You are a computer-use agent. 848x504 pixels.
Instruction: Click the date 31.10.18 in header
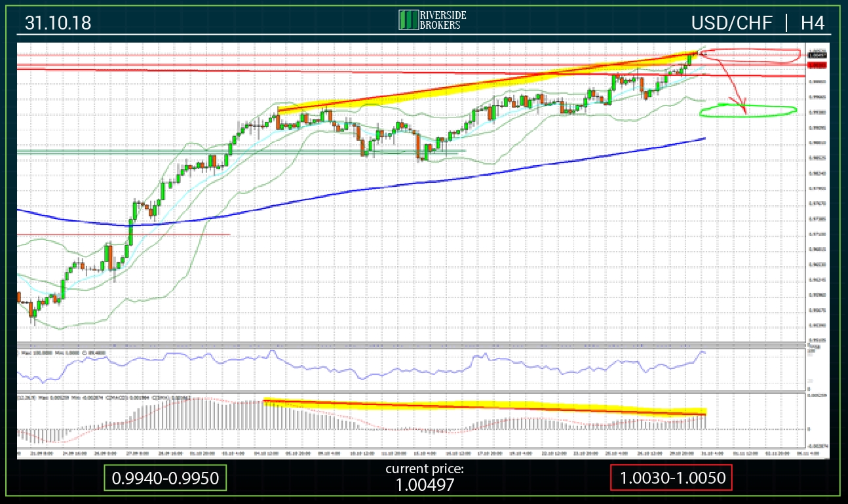coord(58,23)
